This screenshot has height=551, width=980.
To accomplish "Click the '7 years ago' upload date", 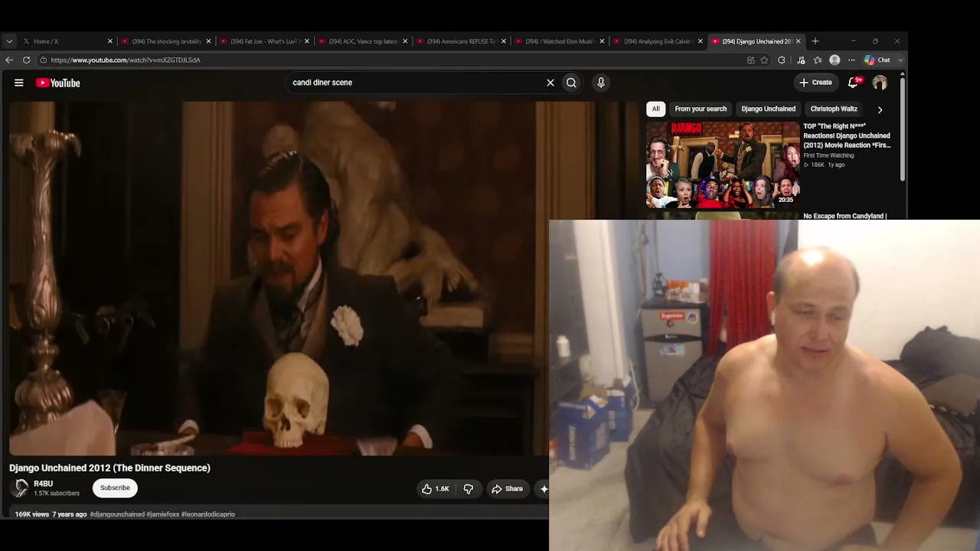I will point(70,514).
